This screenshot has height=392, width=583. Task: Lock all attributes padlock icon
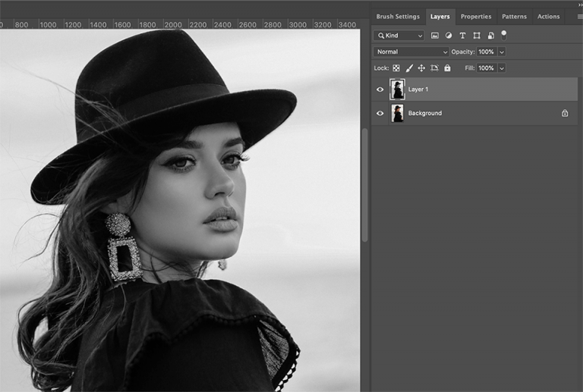(x=447, y=68)
